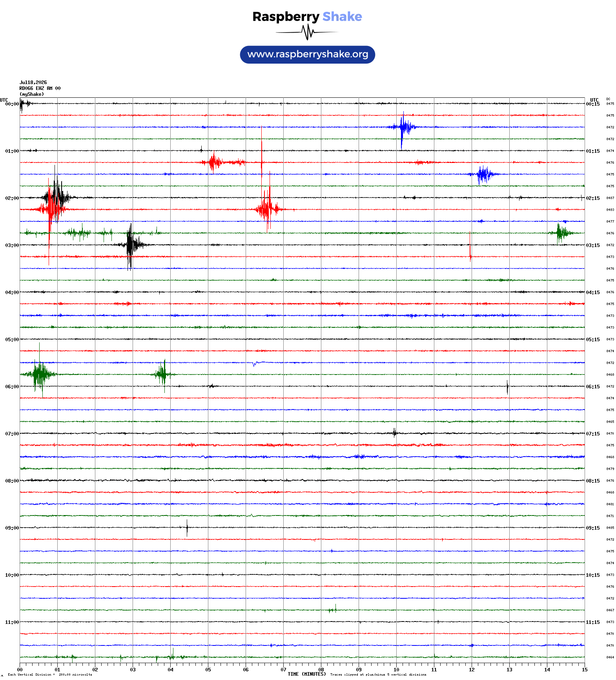
Task: Click minute tick label 05 on the bottom axis
Action: tap(208, 670)
